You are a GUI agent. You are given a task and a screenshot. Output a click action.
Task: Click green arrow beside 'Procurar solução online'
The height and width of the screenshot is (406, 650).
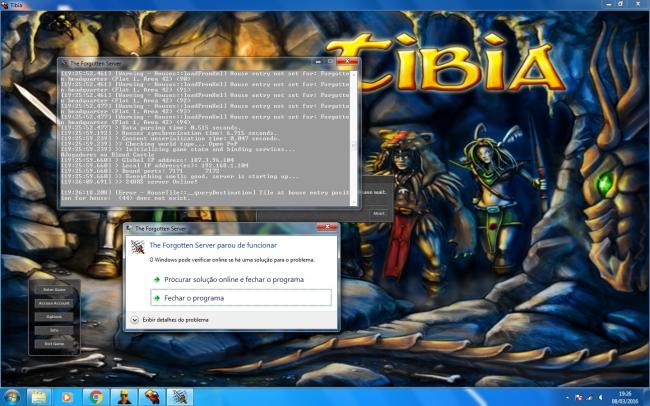click(157, 280)
